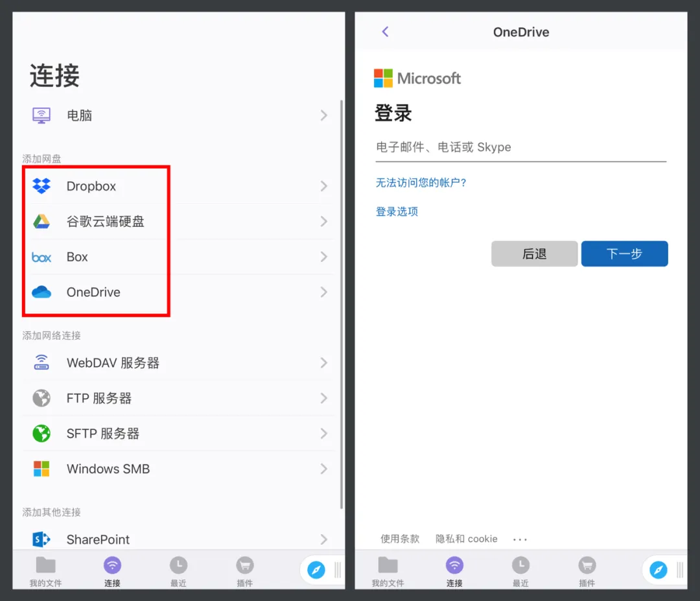This screenshot has height=601, width=700.
Task: Click the side handle beside right compass button
Action: (680, 570)
